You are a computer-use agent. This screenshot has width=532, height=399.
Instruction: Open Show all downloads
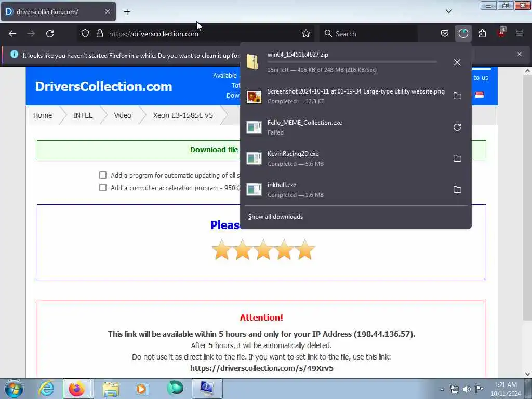coord(275,217)
